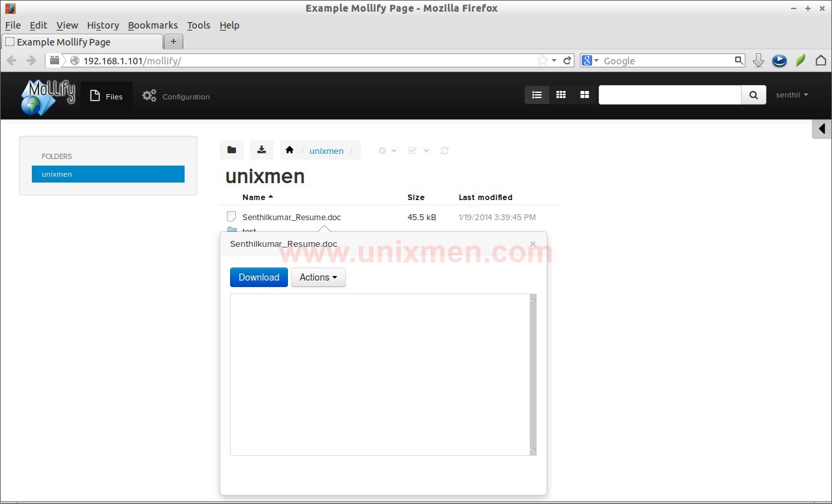Click the address bar URL
Image resolution: width=832 pixels, height=504 pixels.
coord(132,60)
